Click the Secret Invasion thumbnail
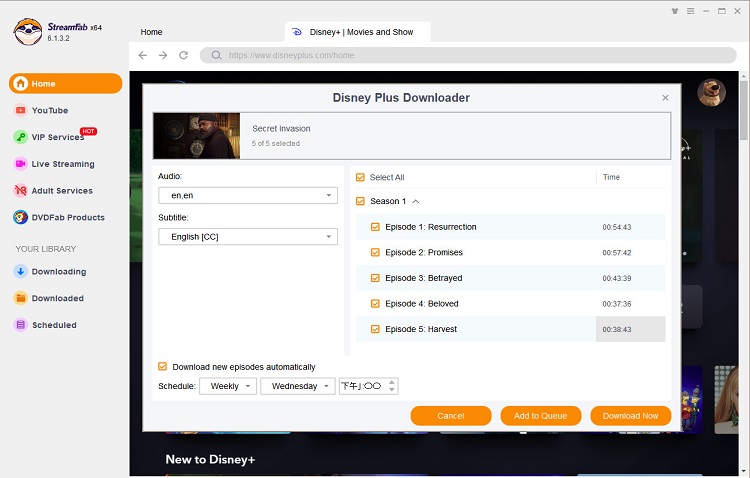Screen dimensions: 750x478 (197, 136)
